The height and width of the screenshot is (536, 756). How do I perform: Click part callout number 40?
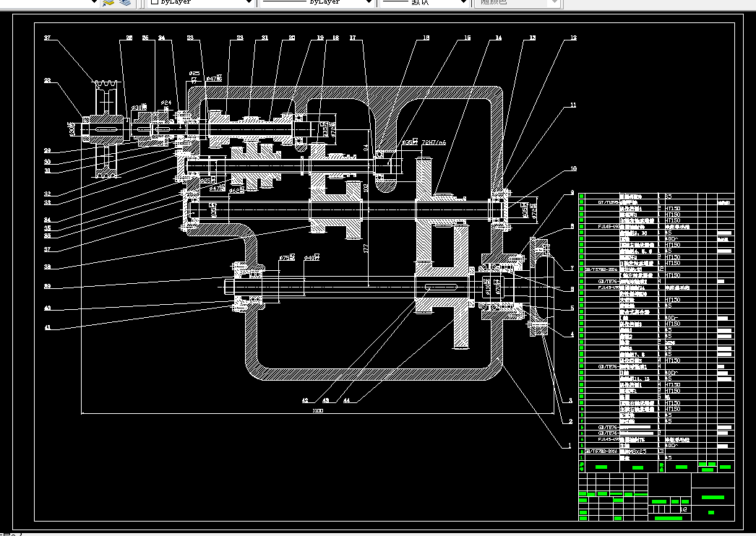pyautogui.click(x=47, y=308)
